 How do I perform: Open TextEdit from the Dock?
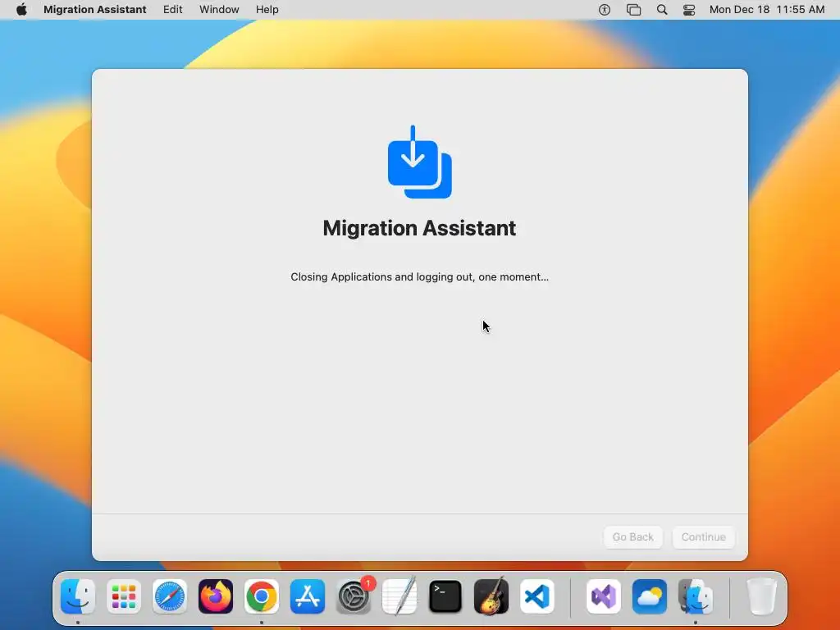click(399, 596)
